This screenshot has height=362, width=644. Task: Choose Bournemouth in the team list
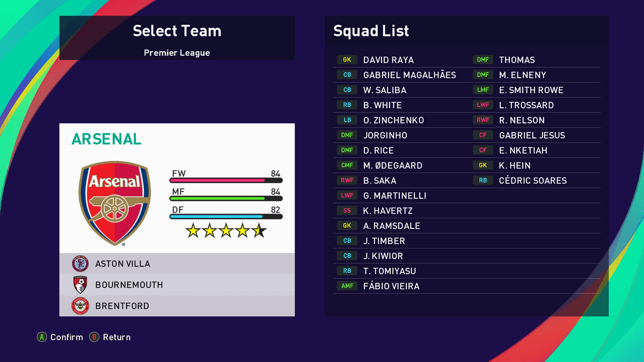click(129, 285)
